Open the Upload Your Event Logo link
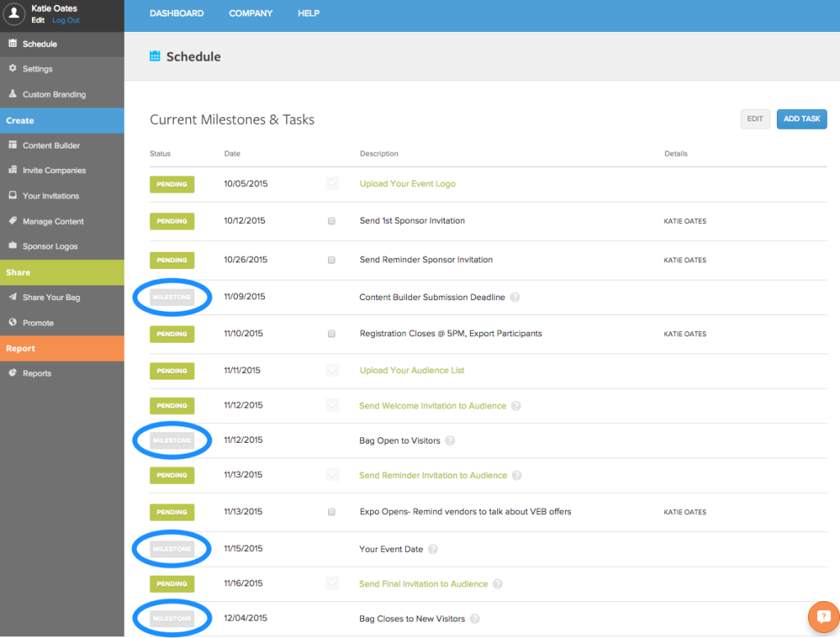Screen dimensions: 840x638 click(407, 184)
